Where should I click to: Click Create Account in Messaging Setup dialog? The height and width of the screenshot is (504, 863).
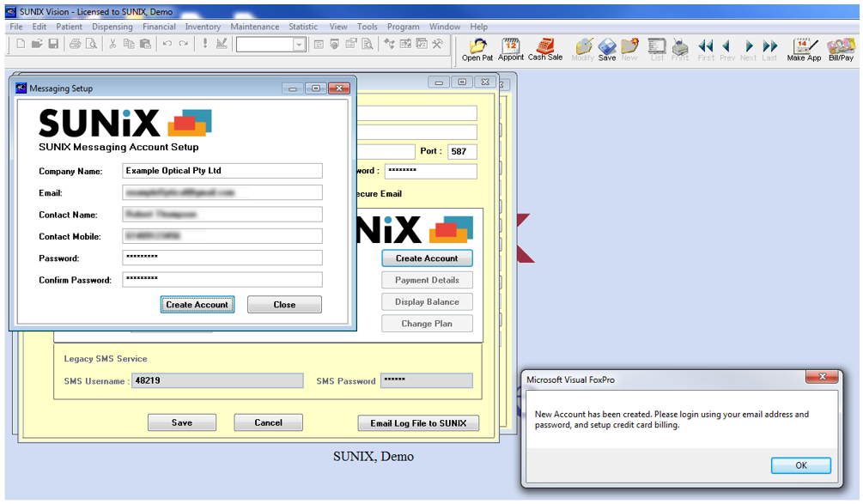tap(198, 304)
